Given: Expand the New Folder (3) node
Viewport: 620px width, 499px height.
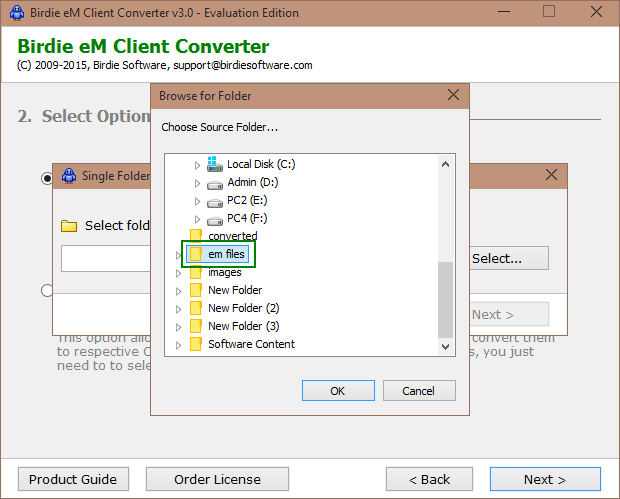Looking at the screenshot, I should coord(178,327).
